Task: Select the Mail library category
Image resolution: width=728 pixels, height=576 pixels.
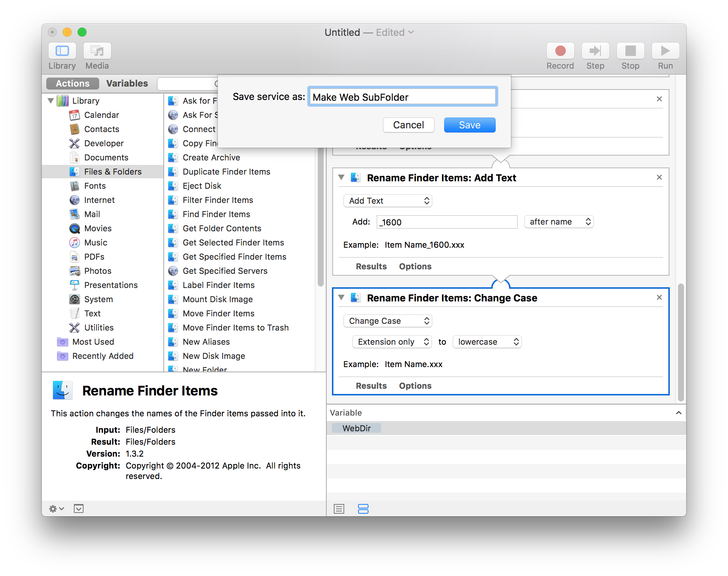Action: [92, 214]
